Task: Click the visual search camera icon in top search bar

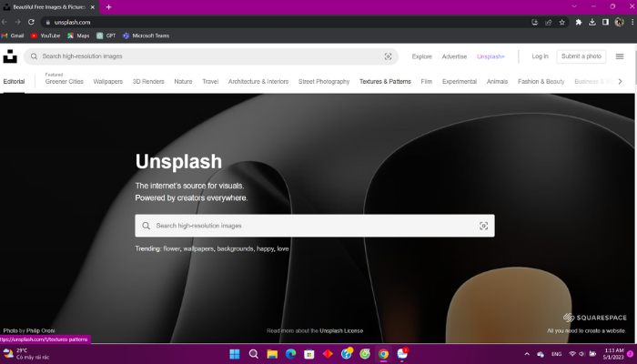Action: 388,56
